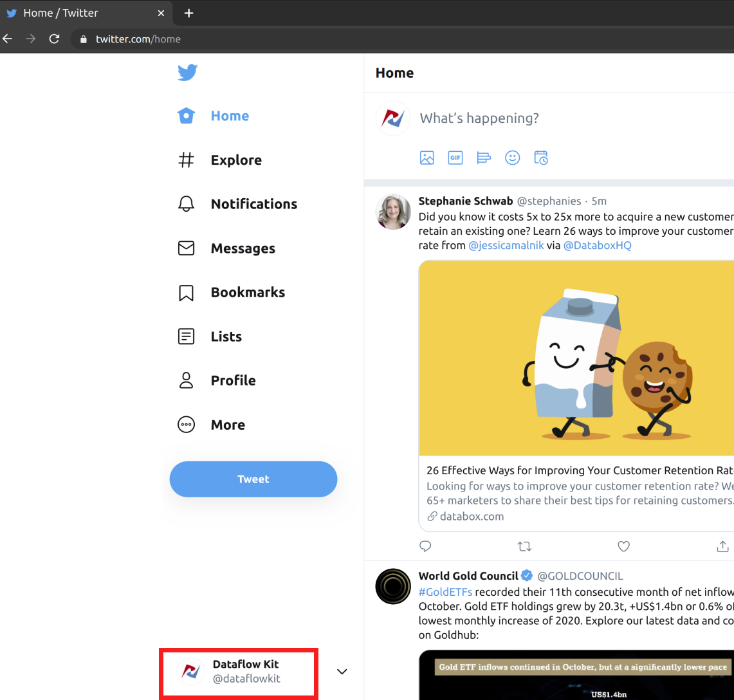Click the Twitter bird logo in the sidebar
734x700 pixels.
pyautogui.click(x=187, y=73)
